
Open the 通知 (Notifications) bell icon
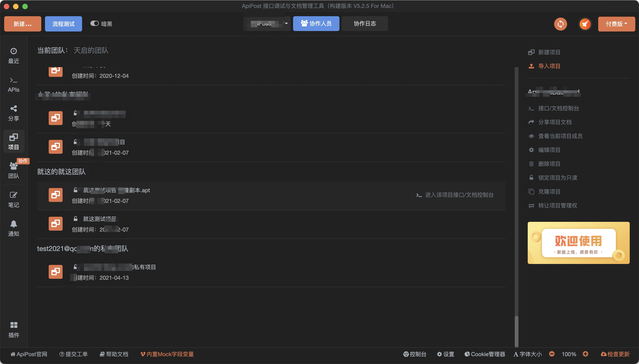point(13,228)
